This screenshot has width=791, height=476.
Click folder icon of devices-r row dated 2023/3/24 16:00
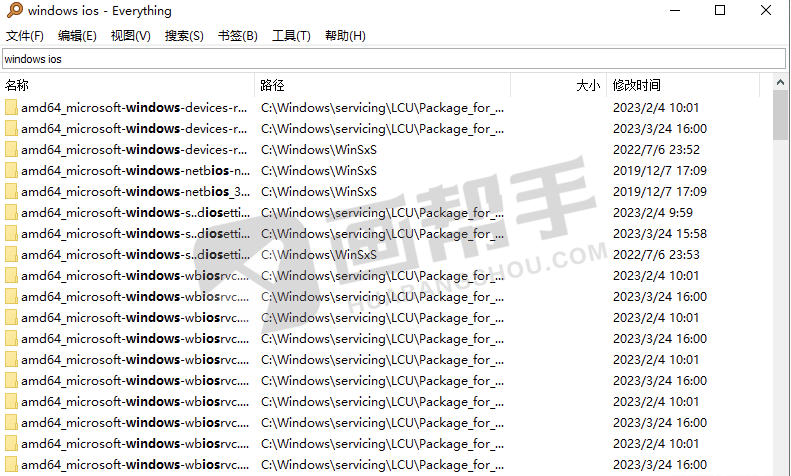(x=11, y=129)
